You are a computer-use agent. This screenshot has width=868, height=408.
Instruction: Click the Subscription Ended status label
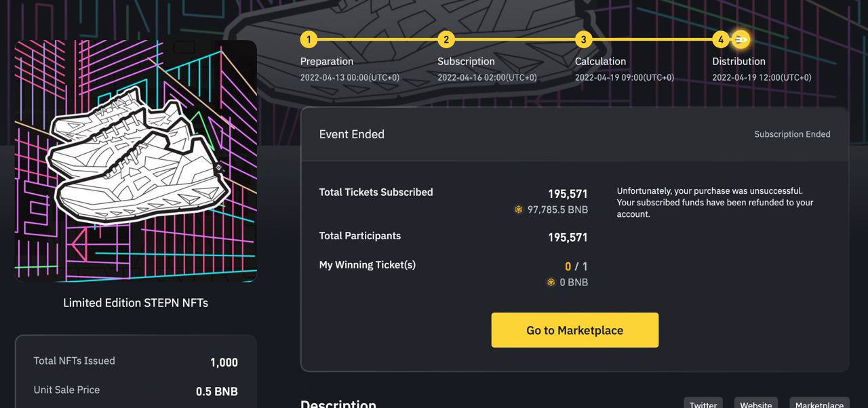tap(792, 134)
